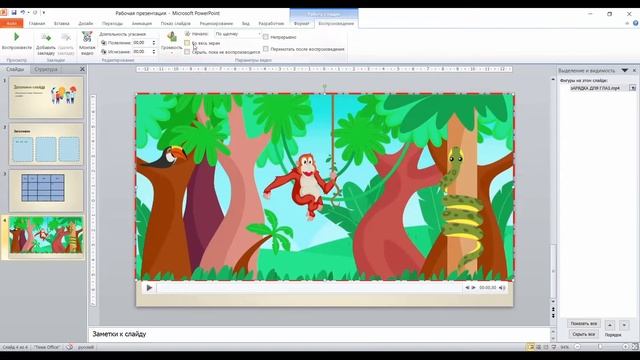Fit slide to current window icon

point(635,347)
